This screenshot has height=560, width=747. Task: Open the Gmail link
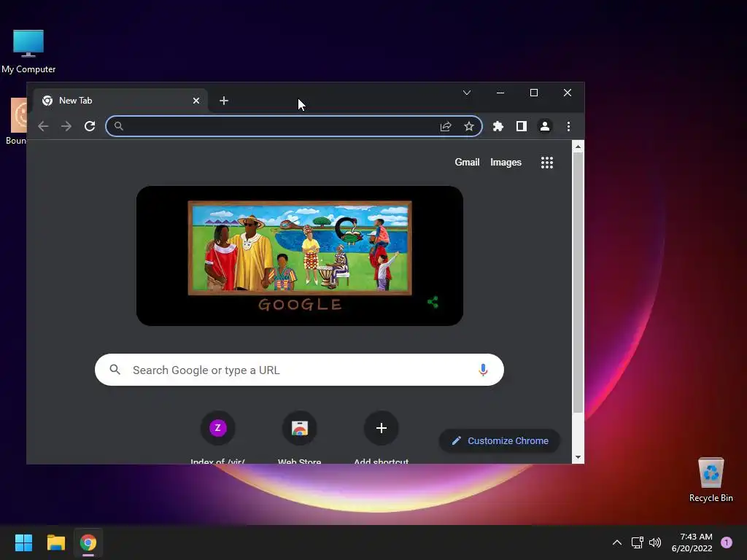pos(467,163)
